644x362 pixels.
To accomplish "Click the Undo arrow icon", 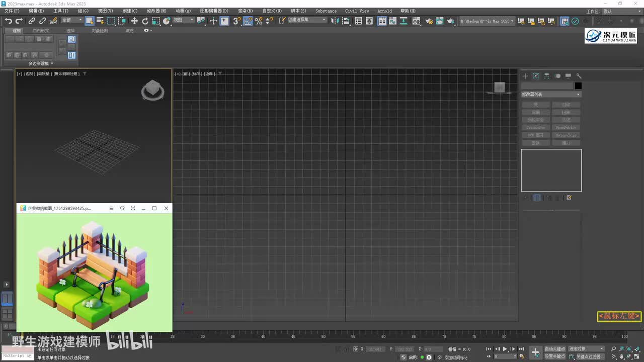I will 9,21.
